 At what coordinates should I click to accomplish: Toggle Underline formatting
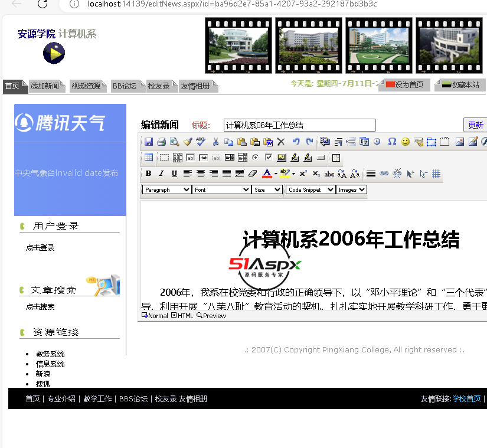point(174,174)
